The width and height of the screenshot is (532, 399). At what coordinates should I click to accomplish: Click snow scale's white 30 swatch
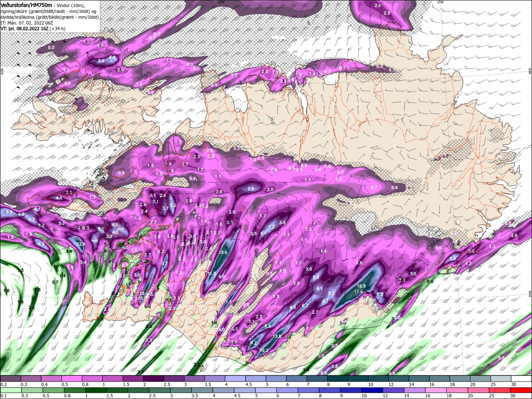pos(522,379)
